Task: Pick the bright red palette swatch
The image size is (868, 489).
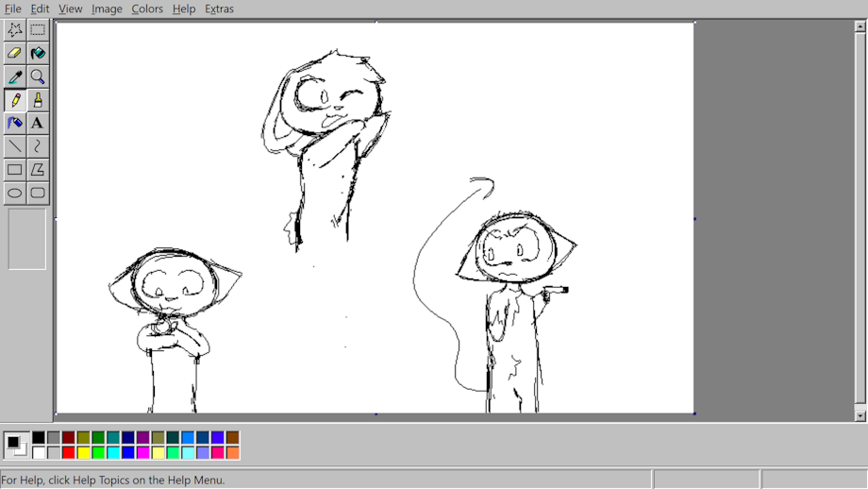Action: tap(68, 453)
